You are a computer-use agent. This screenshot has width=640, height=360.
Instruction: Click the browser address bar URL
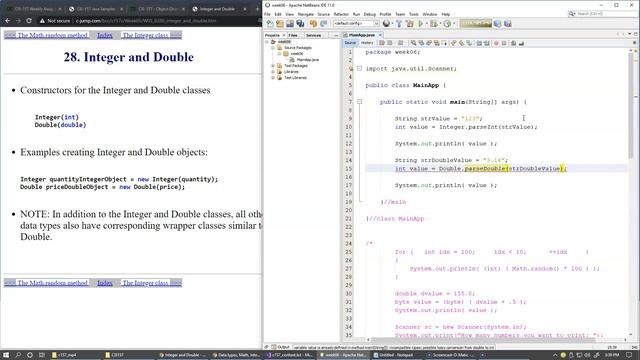pyautogui.click(x=146, y=20)
